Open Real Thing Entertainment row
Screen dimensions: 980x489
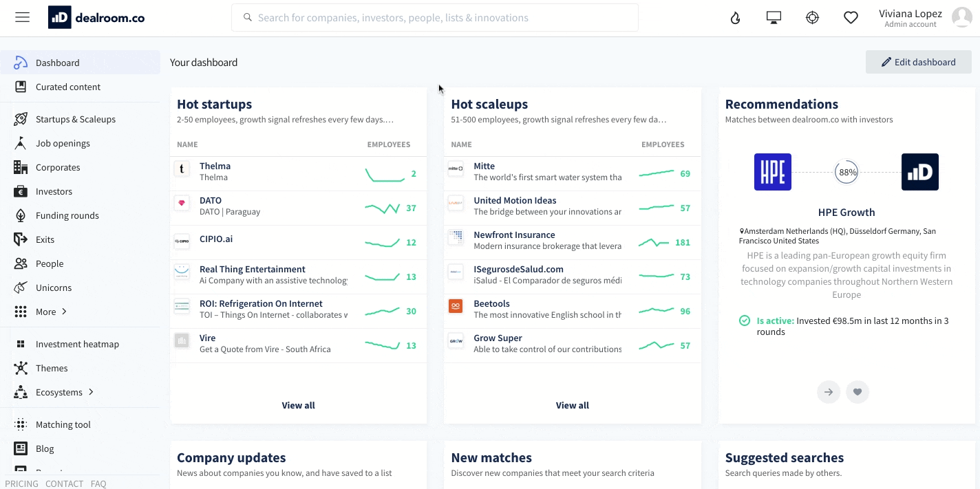(x=298, y=276)
